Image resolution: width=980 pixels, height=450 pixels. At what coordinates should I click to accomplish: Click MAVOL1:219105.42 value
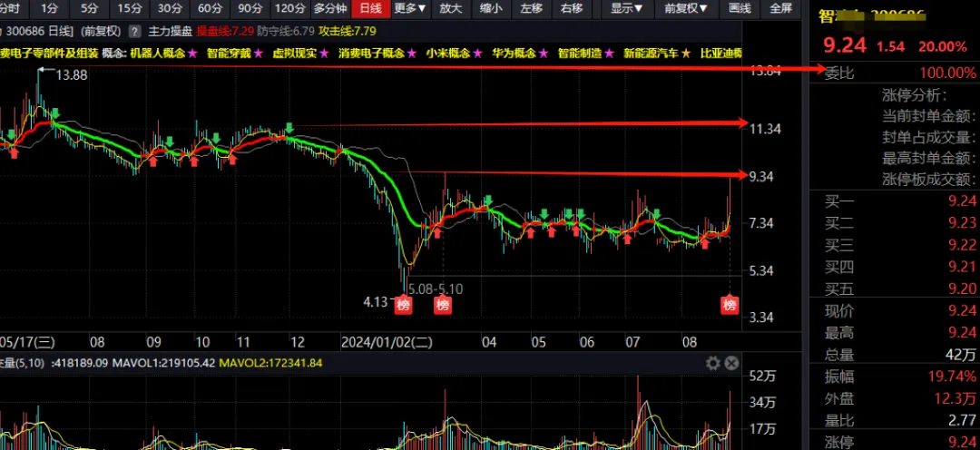(162, 363)
